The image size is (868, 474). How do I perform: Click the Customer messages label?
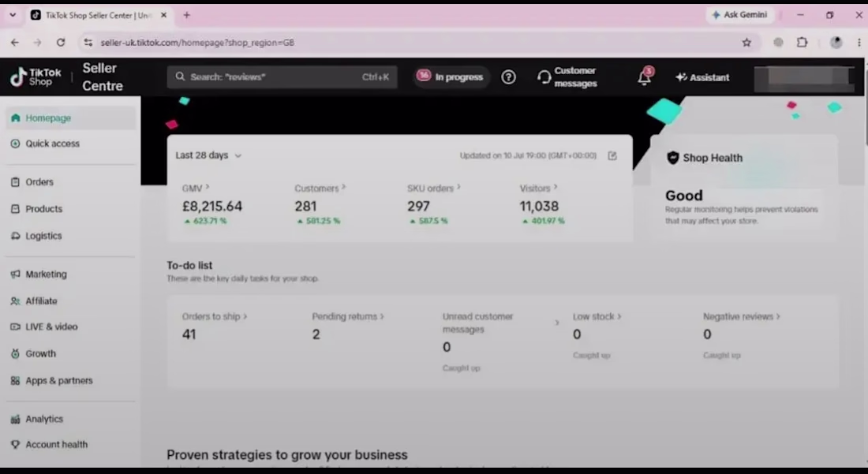coord(575,77)
